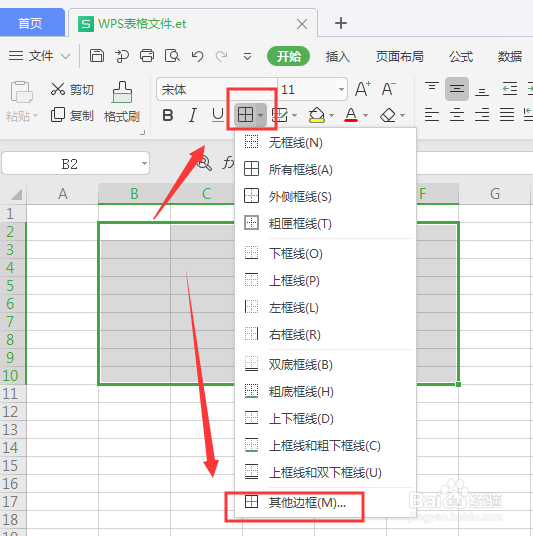
Task: Expand the 粘贴 paste options arrow
Action: point(35,116)
